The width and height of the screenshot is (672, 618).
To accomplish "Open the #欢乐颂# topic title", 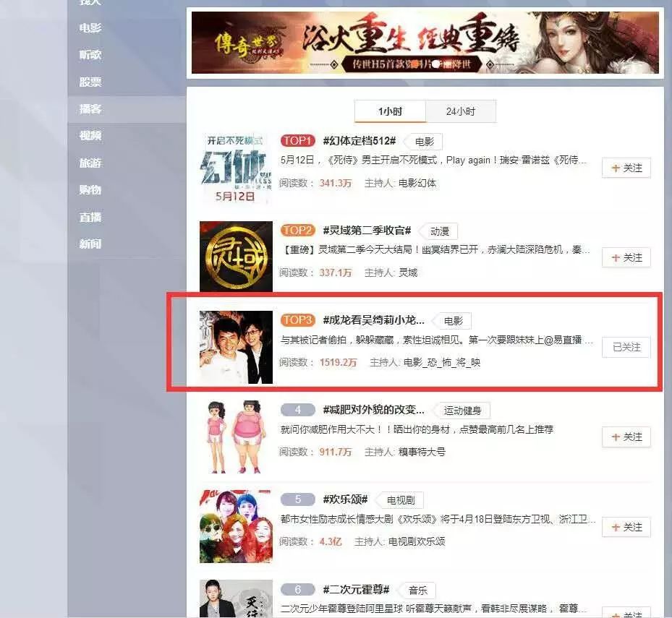I will (x=346, y=499).
